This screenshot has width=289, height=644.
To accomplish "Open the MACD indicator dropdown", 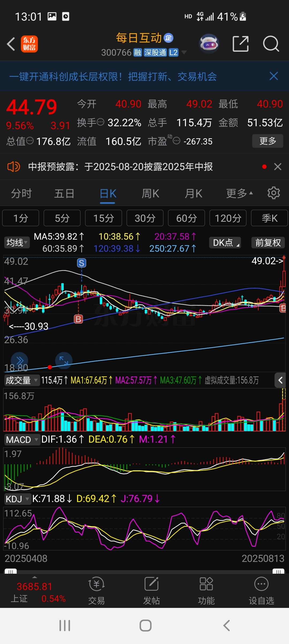I will [x=22, y=439].
